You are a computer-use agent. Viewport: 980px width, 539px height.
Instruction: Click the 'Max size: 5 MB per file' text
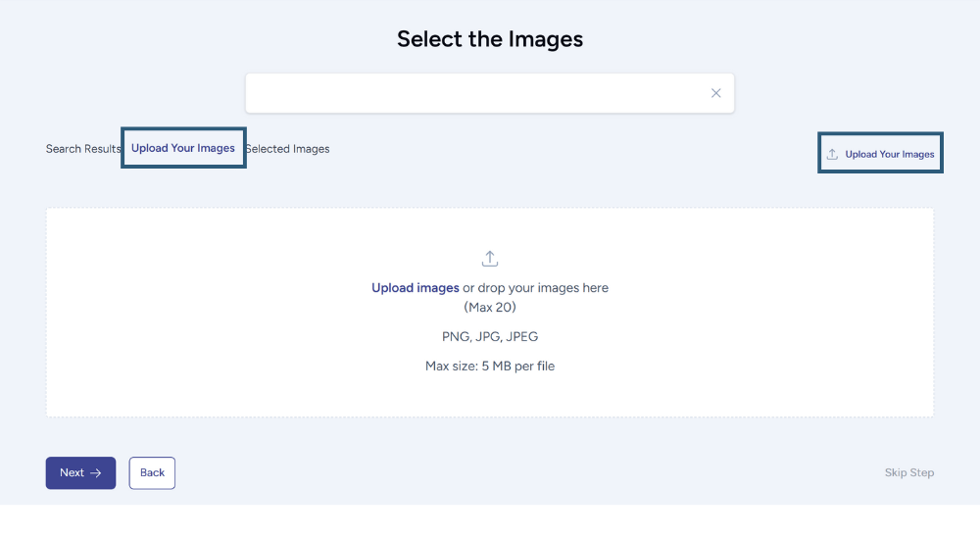490,367
